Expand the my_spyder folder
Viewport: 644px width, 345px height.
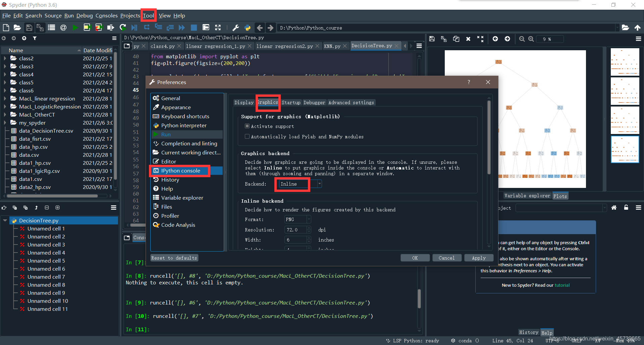click(x=5, y=123)
